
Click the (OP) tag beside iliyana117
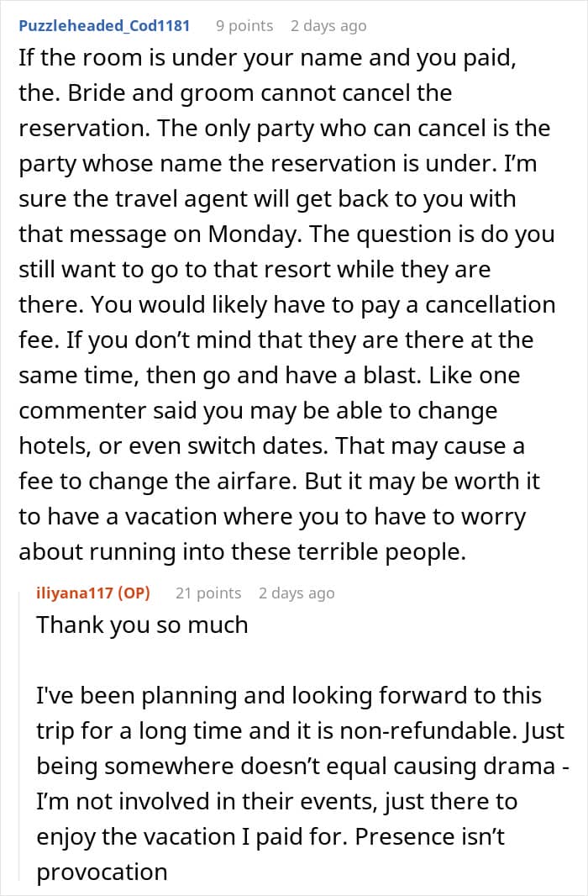134,593
